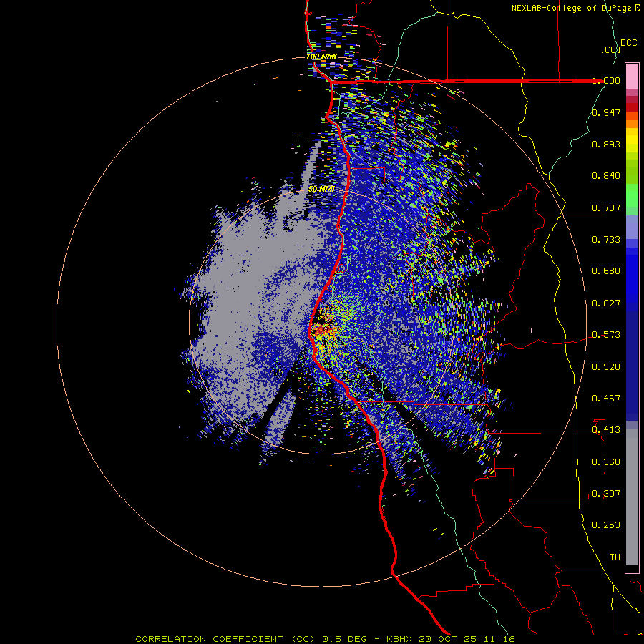Pick the orange color bar segment
The height and width of the screenshot is (644, 644).
(632, 124)
